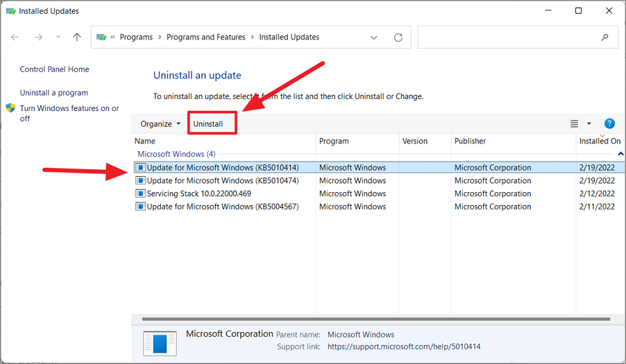The height and width of the screenshot is (364, 626).
Task: Click the details pane update thumbnail
Action: (x=160, y=343)
